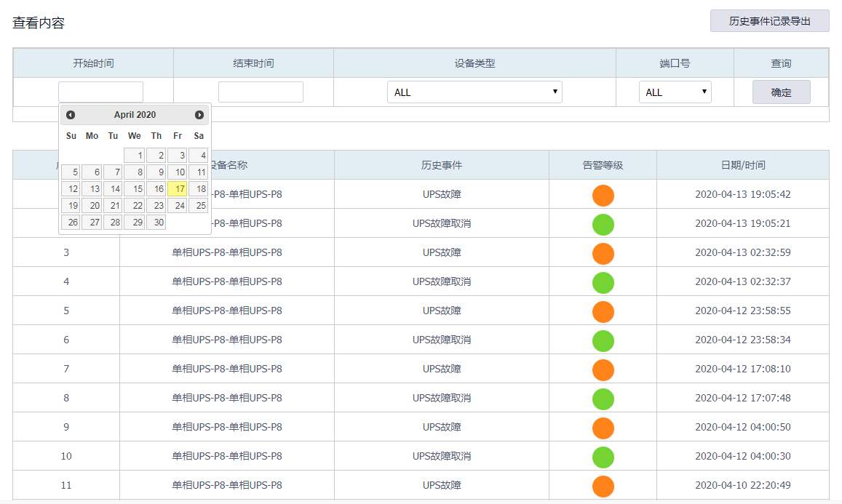Click orange alarm icon for 2020-04-13 19:05:42
Screen dimensions: 842x504
[x=603, y=195]
